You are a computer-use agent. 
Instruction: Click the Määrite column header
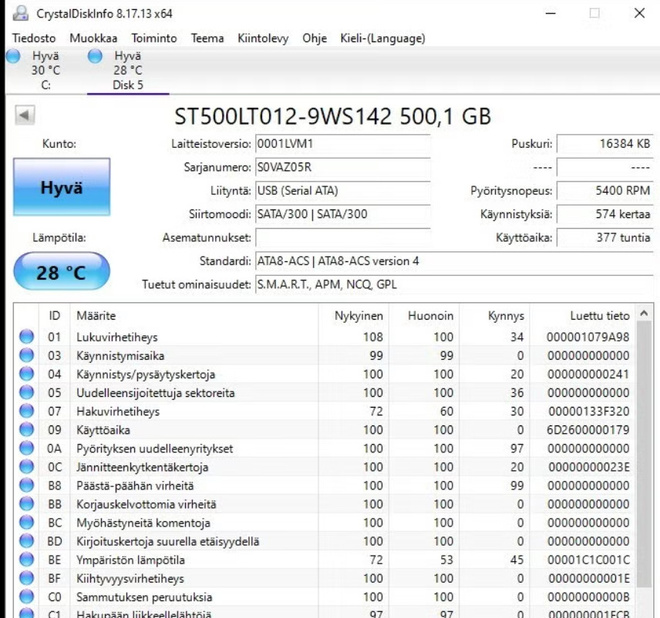click(194, 316)
